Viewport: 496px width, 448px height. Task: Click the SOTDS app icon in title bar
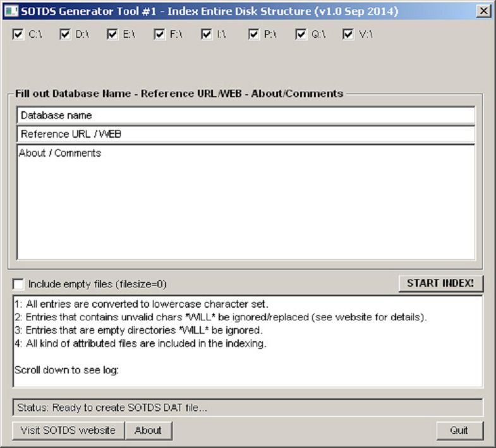[x=11, y=11]
